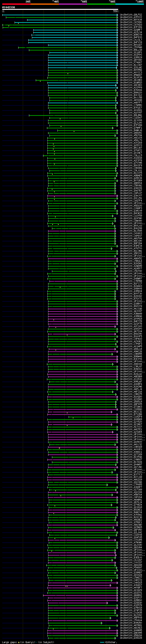Select hit label UniRef100_Q7NMF1
Viewport: 146px width, 644px height.
coord(131,128)
